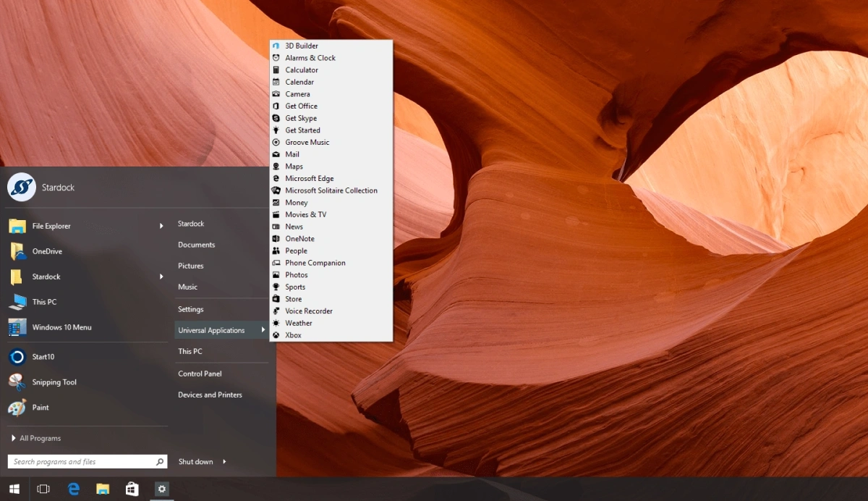Expand the Shut down options arrow
This screenshot has width=868, height=501.
pos(224,461)
